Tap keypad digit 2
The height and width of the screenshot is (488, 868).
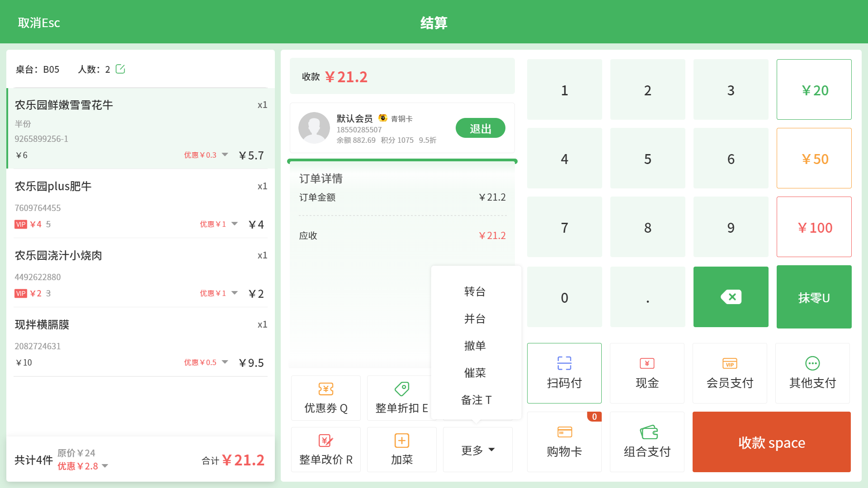click(647, 89)
